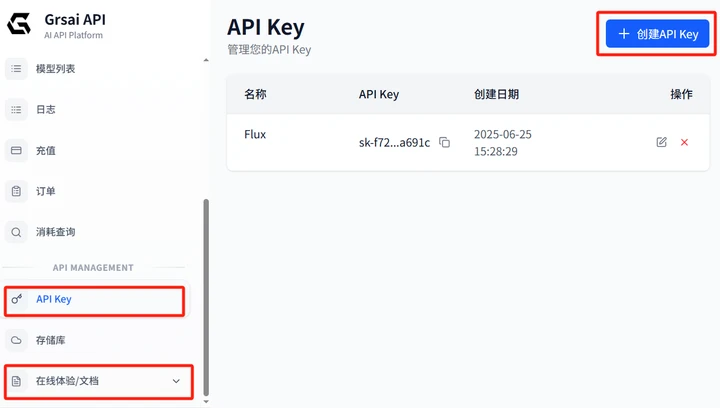Open the API Key sidebar menu item

[54, 299]
